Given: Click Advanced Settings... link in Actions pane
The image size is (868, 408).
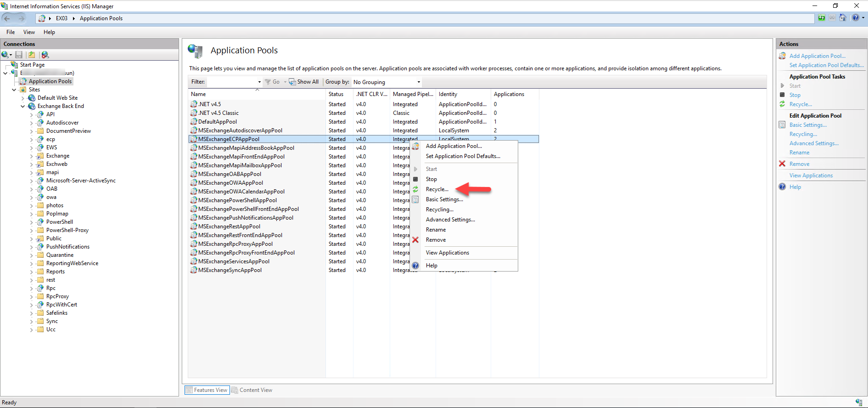Looking at the screenshot, I should pyautogui.click(x=814, y=143).
